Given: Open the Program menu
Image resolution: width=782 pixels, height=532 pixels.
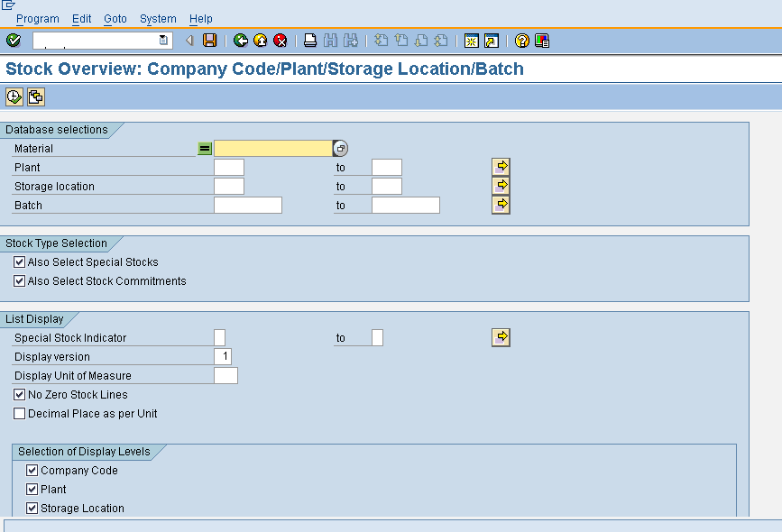Looking at the screenshot, I should click(x=37, y=18).
